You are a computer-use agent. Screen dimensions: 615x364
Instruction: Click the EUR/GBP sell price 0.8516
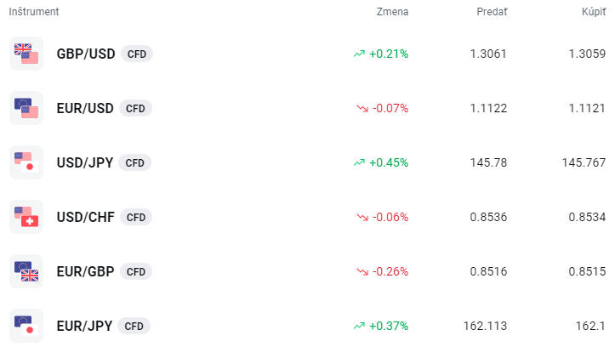(x=488, y=271)
